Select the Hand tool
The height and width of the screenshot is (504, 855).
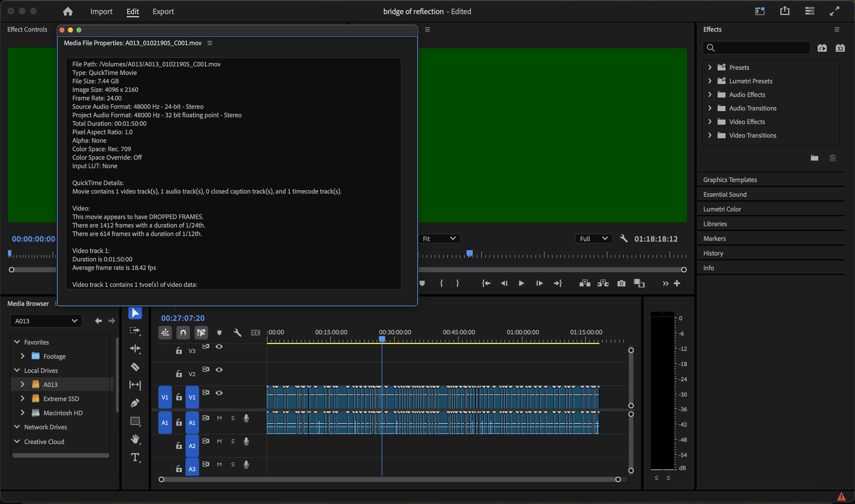coord(135,439)
